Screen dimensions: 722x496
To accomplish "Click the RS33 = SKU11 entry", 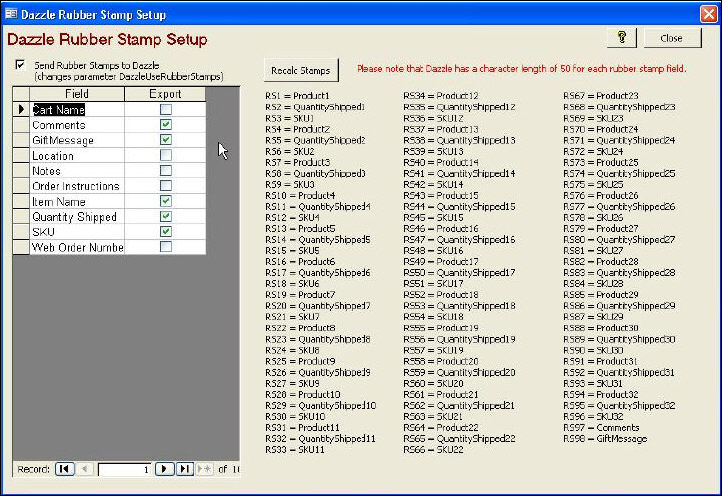I will coord(295,449).
